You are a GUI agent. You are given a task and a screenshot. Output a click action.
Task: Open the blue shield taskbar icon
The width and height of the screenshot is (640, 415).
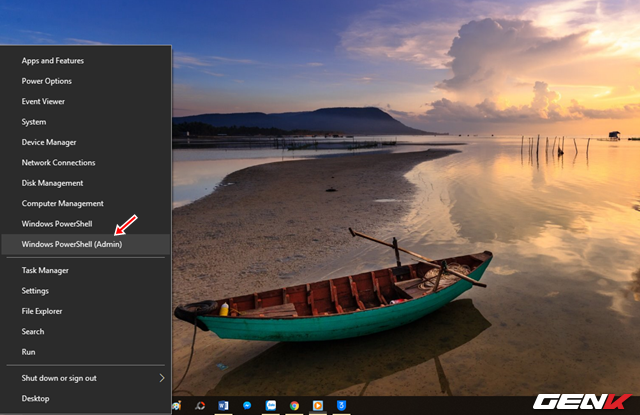[x=342, y=405]
